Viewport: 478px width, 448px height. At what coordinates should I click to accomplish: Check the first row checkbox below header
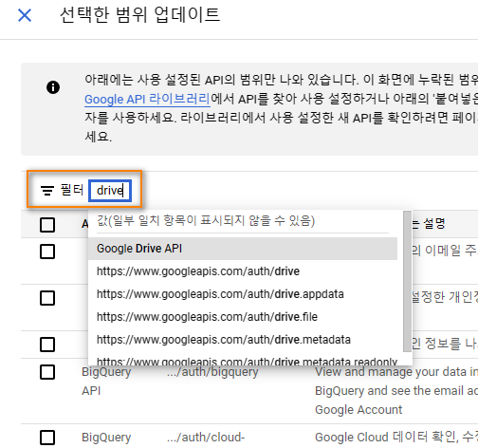(47, 252)
